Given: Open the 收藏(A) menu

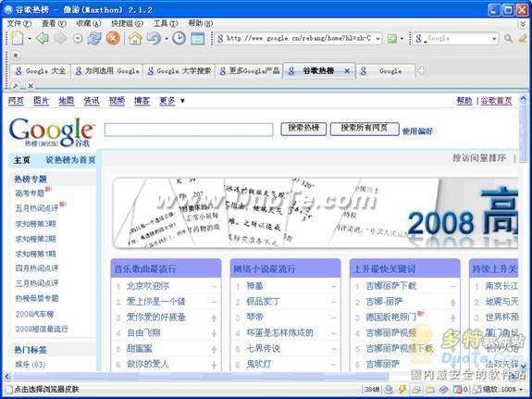Looking at the screenshot, I should pos(89,23).
